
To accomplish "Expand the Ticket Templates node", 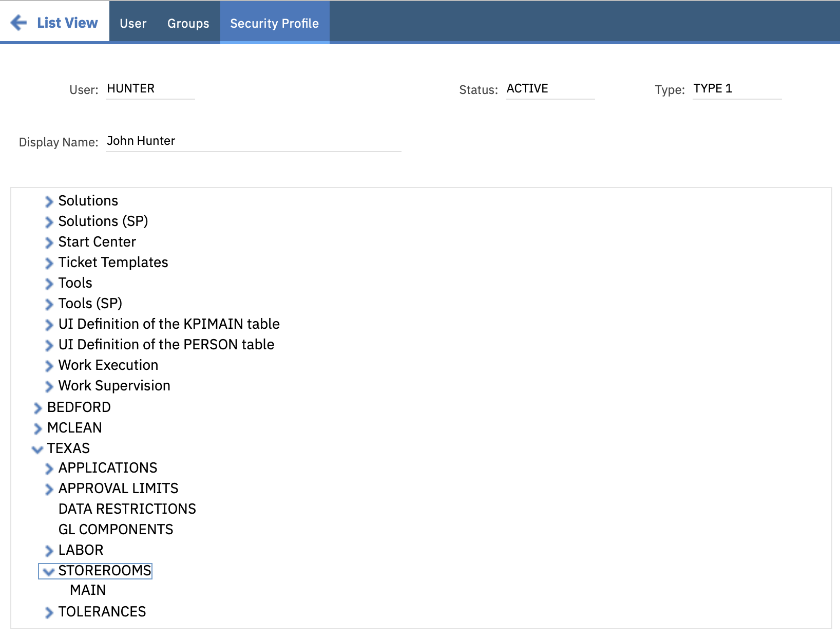I will (x=49, y=263).
